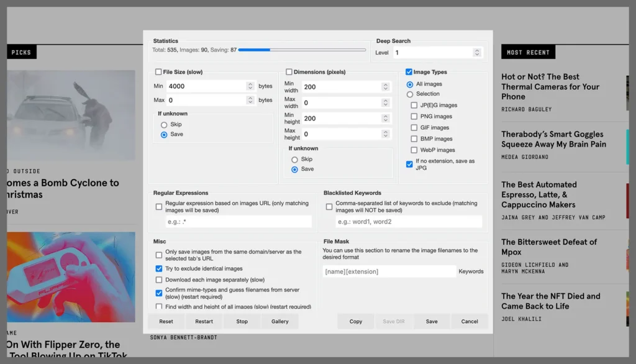The width and height of the screenshot is (636, 364).
Task: Click the File Size Max bytes stepper
Action: pyautogui.click(x=250, y=100)
